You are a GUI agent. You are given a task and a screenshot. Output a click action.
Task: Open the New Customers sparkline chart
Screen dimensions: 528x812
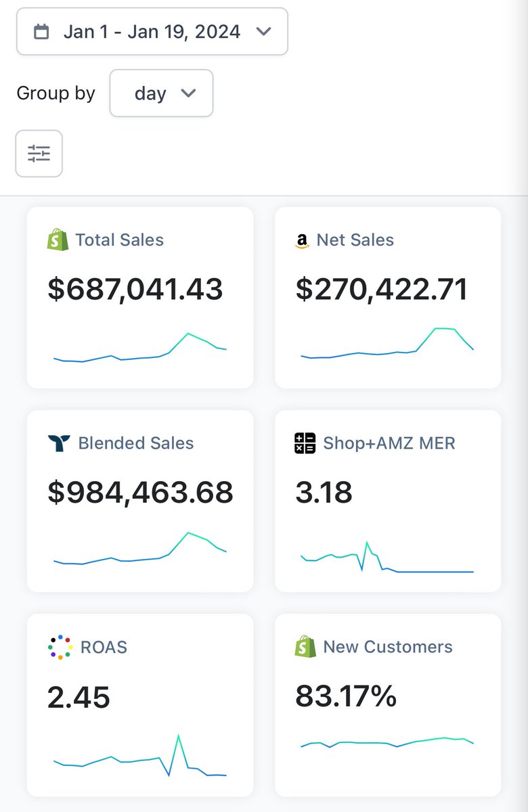[x=387, y=742]
